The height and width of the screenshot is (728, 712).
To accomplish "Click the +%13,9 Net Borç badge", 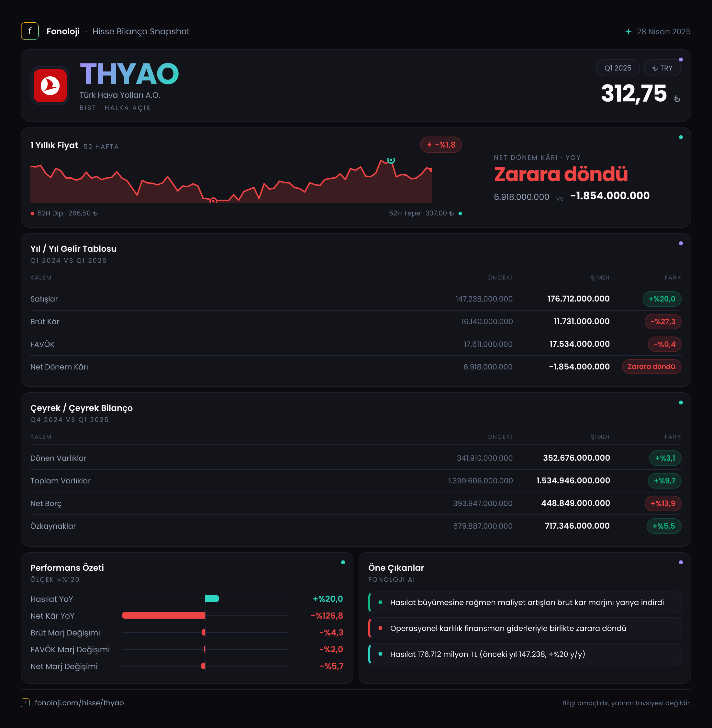I will click(x=662, y=503).
